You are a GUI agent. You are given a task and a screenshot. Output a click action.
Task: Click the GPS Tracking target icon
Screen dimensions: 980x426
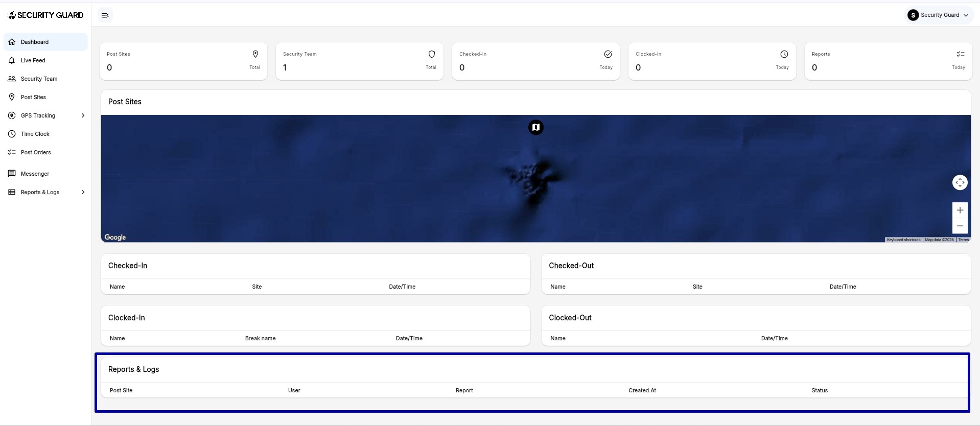click(x=12, y=115)
